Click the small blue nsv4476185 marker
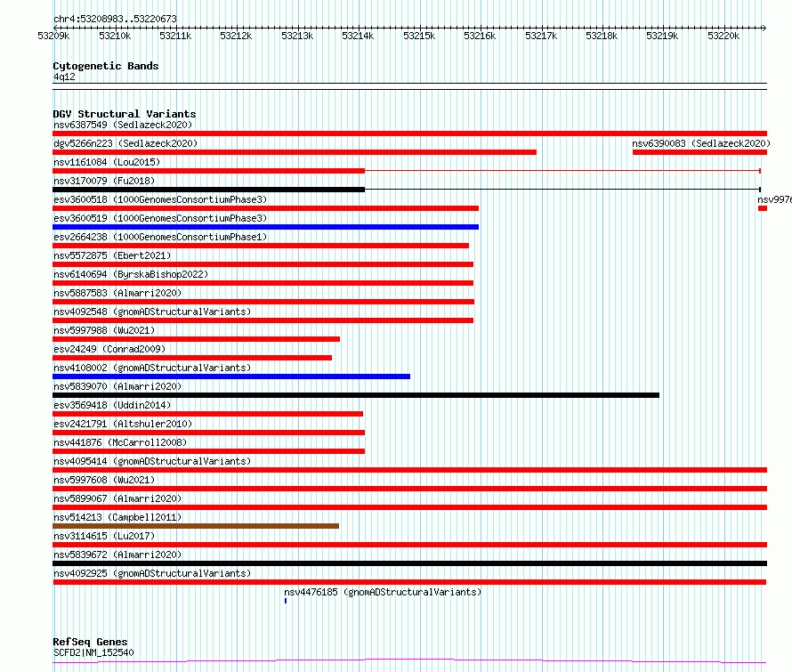Screen dimensions: 792x672 point(286,601)
